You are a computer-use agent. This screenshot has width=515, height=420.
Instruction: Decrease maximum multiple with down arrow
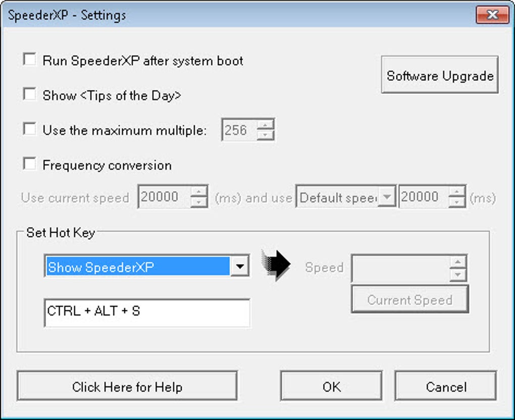click(x=265, y=135)
